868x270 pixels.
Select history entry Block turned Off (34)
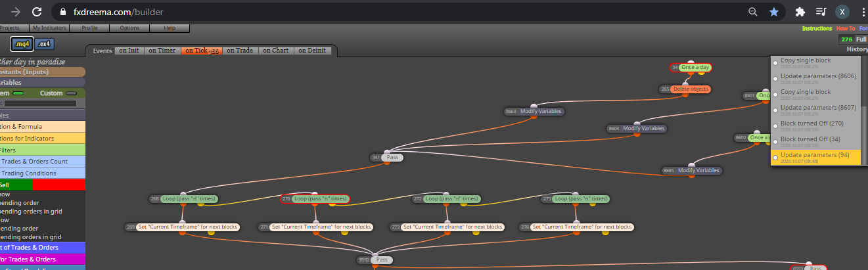pos(815,142)
